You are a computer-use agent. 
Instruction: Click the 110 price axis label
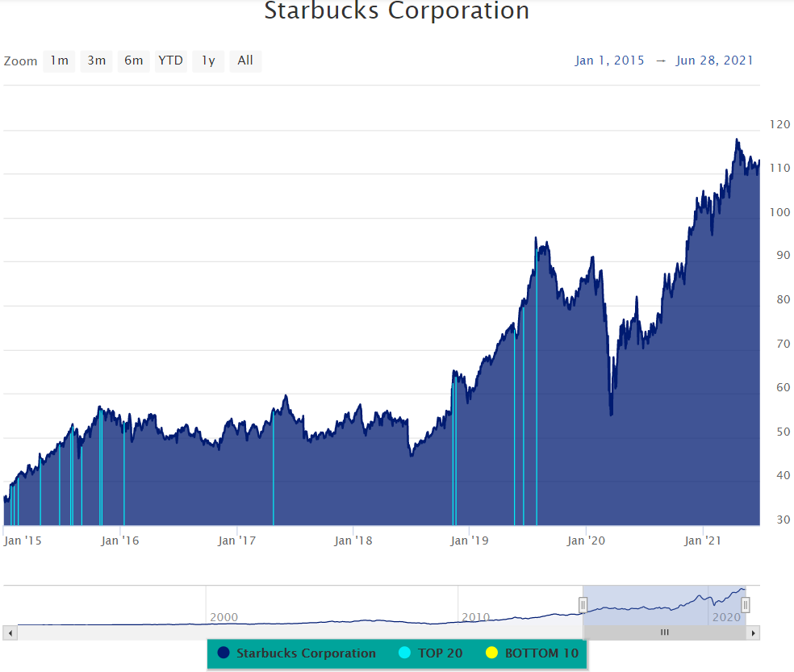pos(779,168)
